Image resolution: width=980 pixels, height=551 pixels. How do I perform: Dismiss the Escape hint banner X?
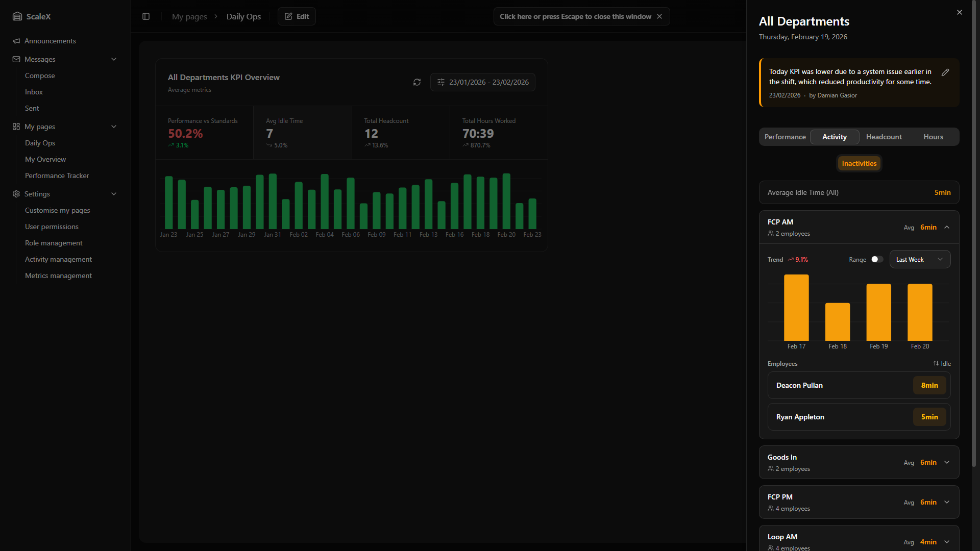pos(659,16)
